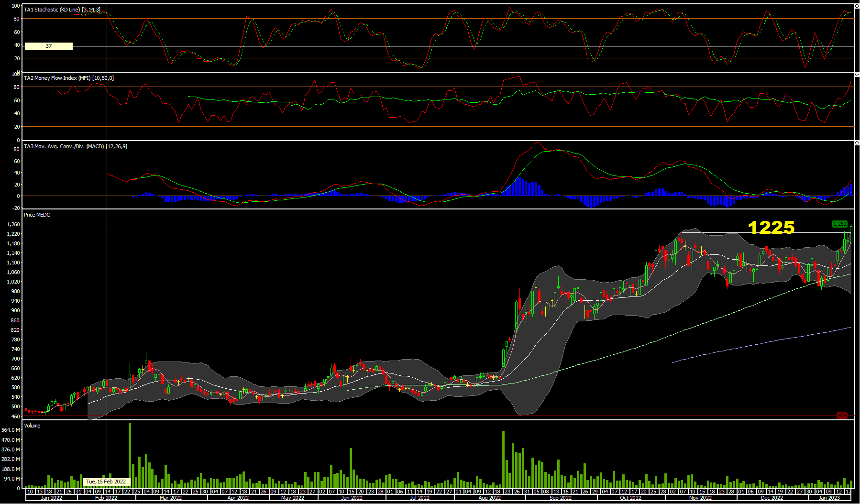This screenshot has width=860, height=504.
Task: Select Jun 2022 on the time axis
Action: 352,498
